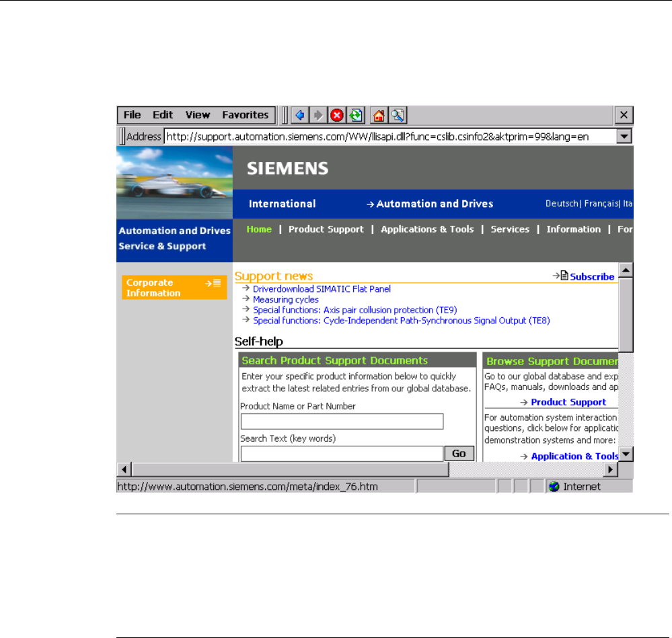
Task: Open the Favorites menu
Action: tap(245, 115)
